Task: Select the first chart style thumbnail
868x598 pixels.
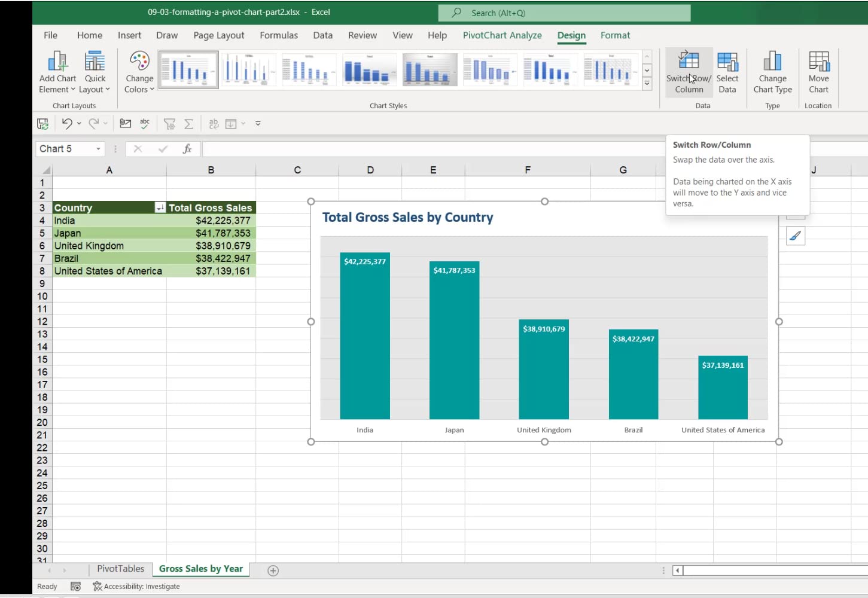Action: pos(188,70)
